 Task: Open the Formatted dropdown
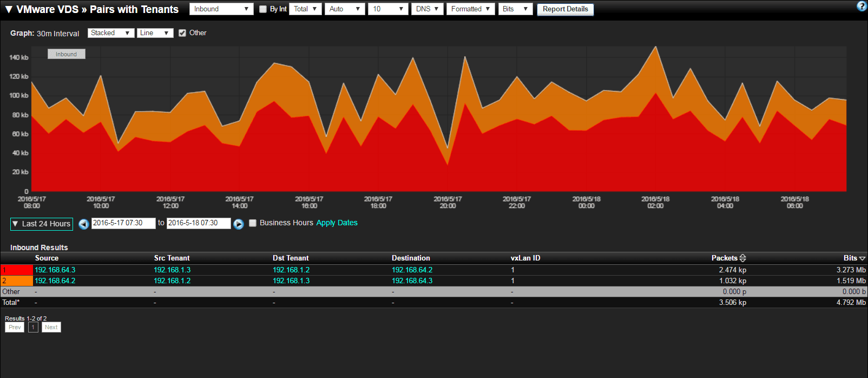coord(471,9)
